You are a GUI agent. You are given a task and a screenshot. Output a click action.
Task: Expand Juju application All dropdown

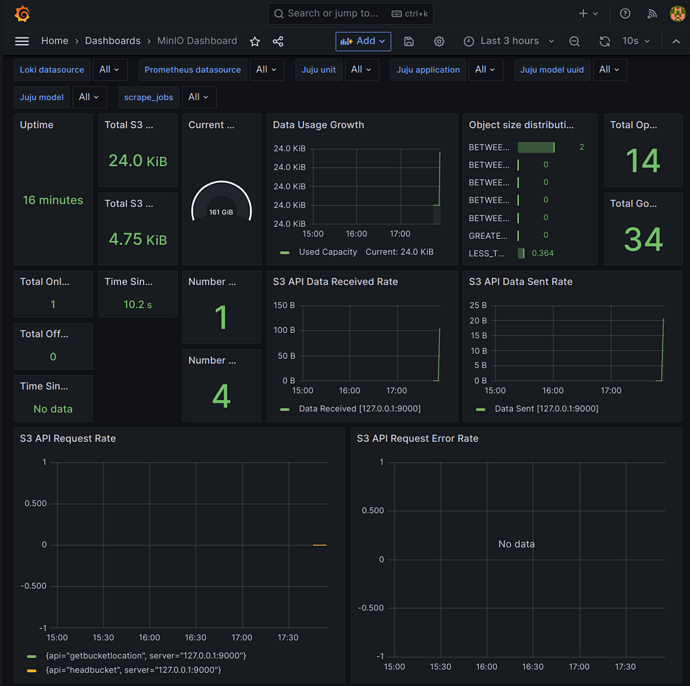485,70
